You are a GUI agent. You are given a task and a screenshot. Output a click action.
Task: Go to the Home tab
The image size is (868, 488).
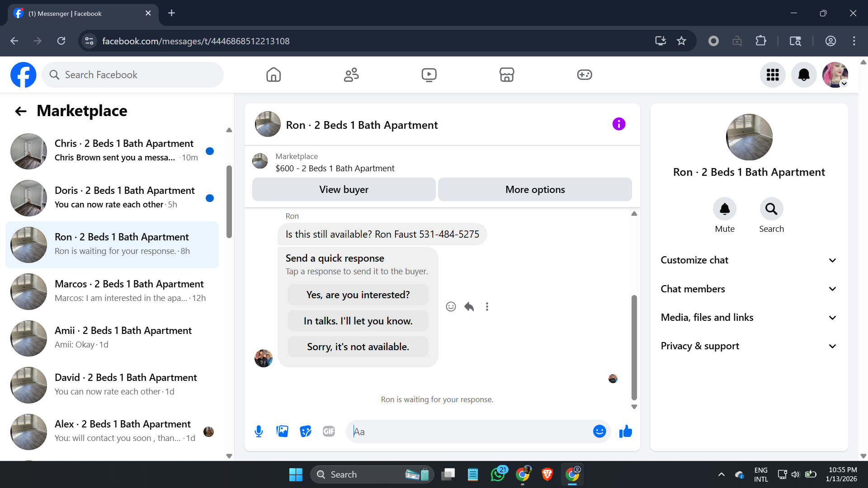(x=273, y=75)
